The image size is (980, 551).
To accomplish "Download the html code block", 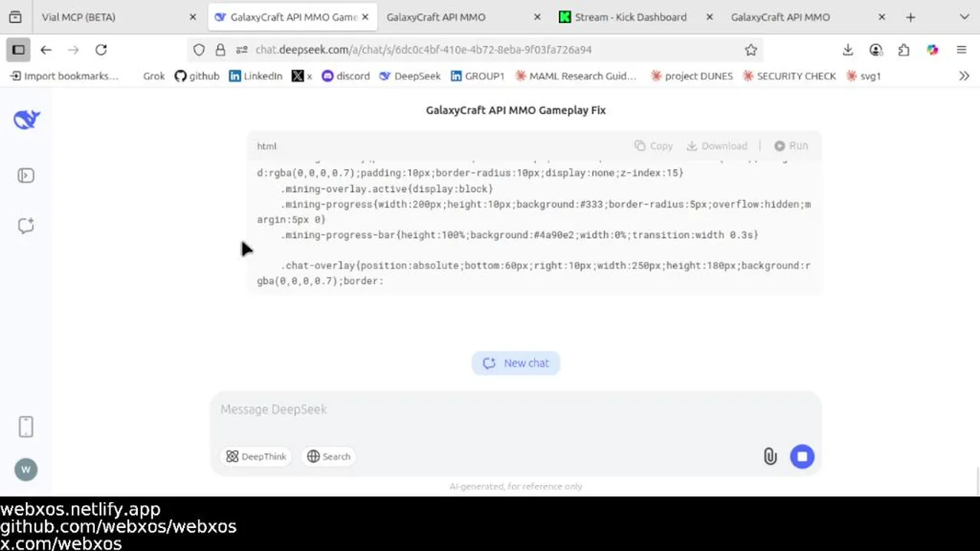I will tap(717, 145).
